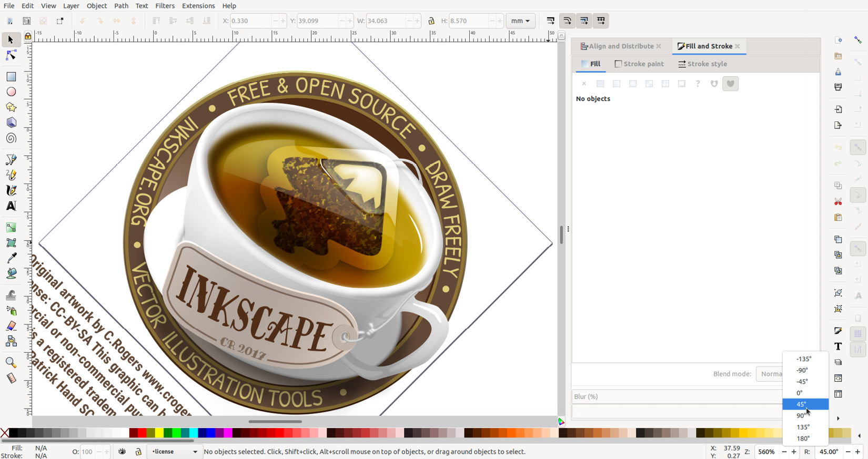Switch to Stroke style tab

coord(702,64)
